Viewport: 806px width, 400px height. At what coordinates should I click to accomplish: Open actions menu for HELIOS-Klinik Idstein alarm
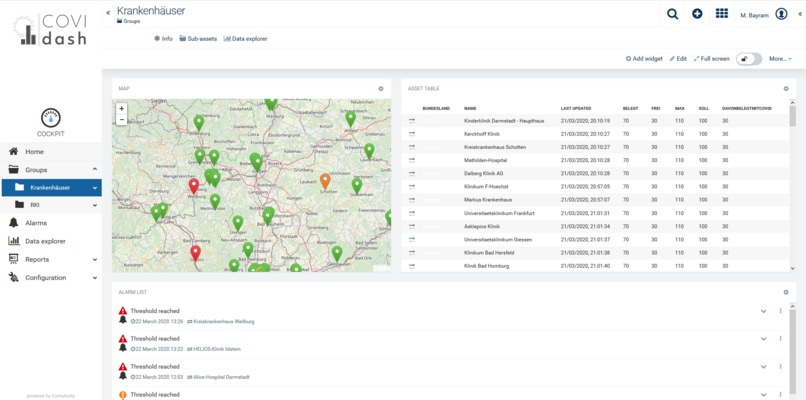point(780,338)
